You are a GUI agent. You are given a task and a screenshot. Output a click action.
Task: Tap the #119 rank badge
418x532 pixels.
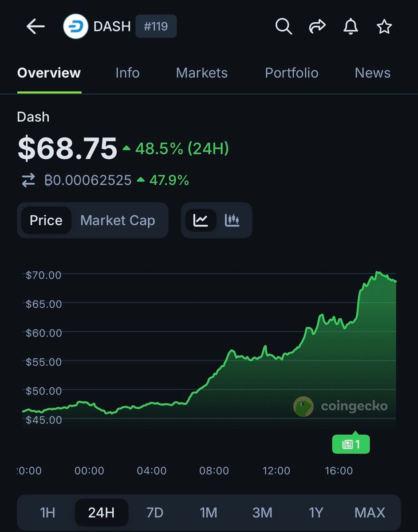tap(156, 27)
